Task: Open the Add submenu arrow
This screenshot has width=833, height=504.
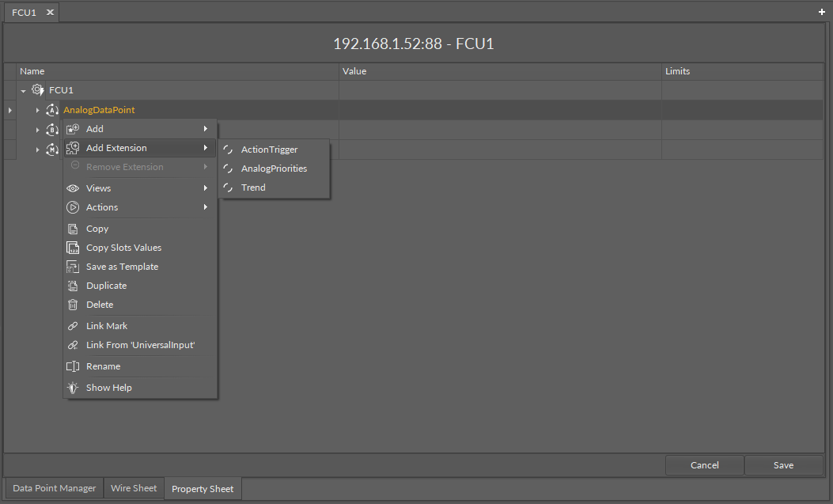Action: 205,128
